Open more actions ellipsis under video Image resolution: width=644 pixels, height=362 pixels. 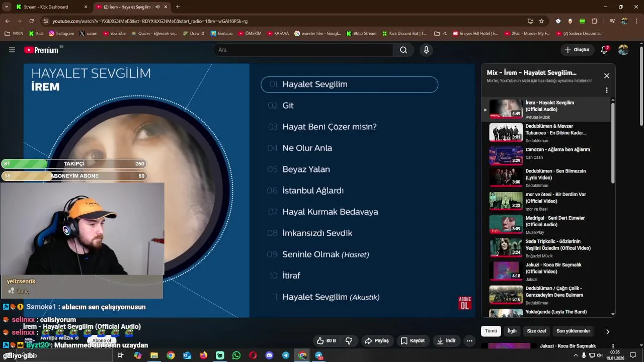pos(469,341)
